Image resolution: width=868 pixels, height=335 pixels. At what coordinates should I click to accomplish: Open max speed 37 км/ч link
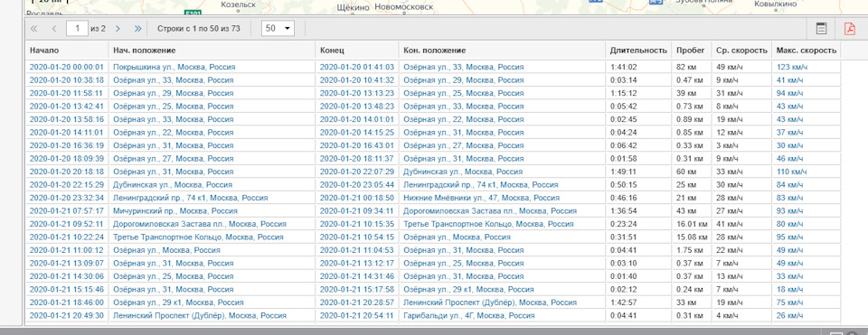pyautogui.click(x=790, y=132)
